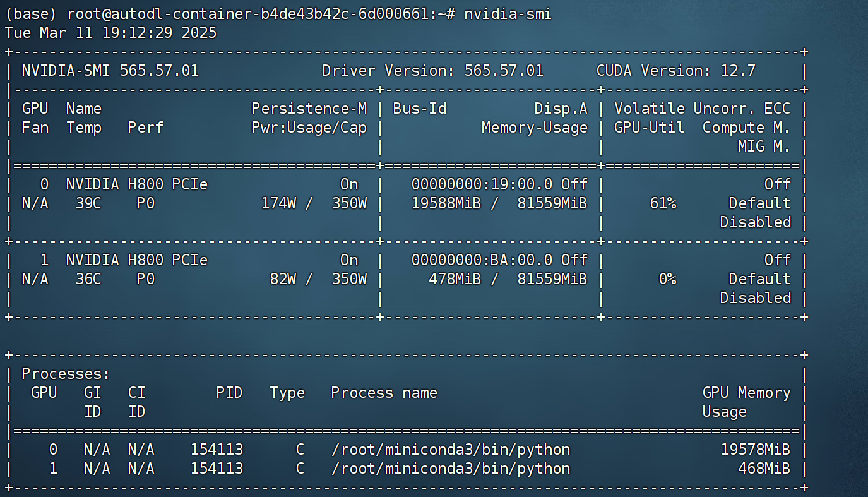Click the bus ID "00000000:BA:00.0"
This screenshot has height=497, width=868.
coord(482,260)
